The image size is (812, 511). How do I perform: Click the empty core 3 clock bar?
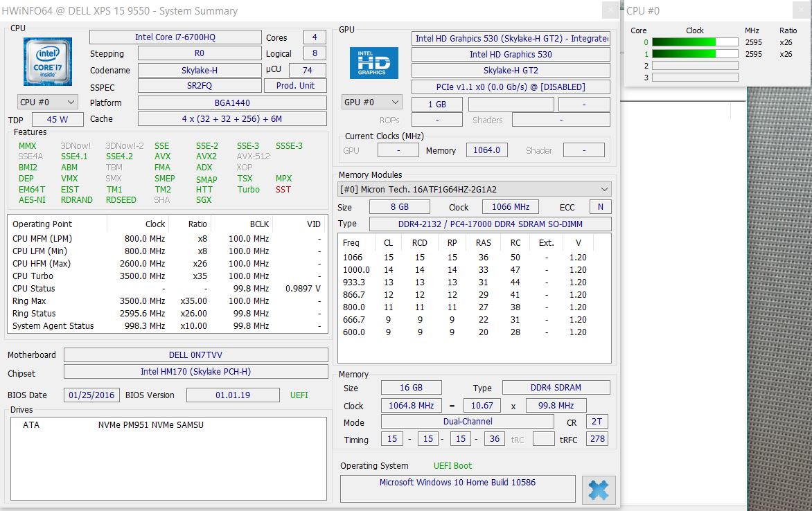(x=695, y=77)
